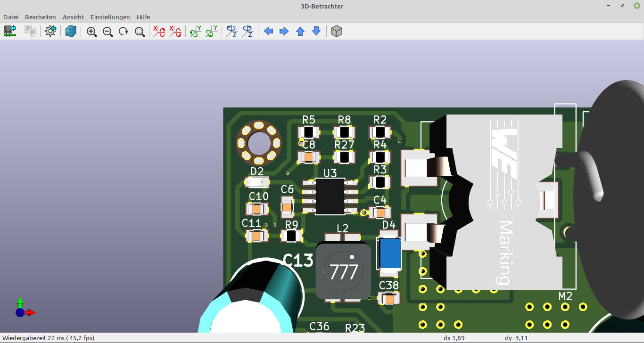Move the board right
The width and height of the screenshot is (644, 343).
coord(284,32)
